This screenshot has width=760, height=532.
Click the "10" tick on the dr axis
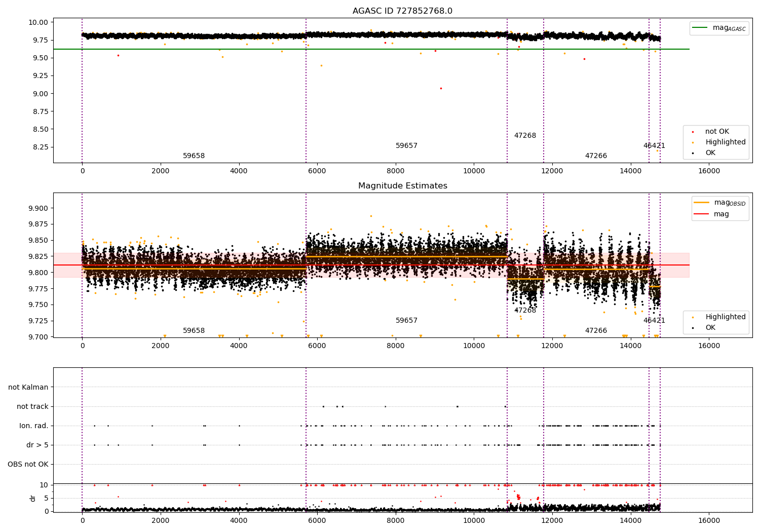click(x=44, y=485)
